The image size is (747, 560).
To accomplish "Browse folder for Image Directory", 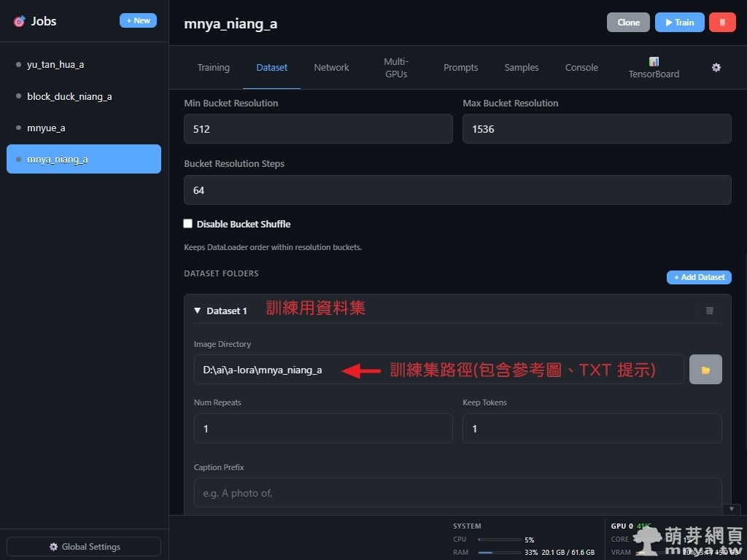I will point(705,370).
